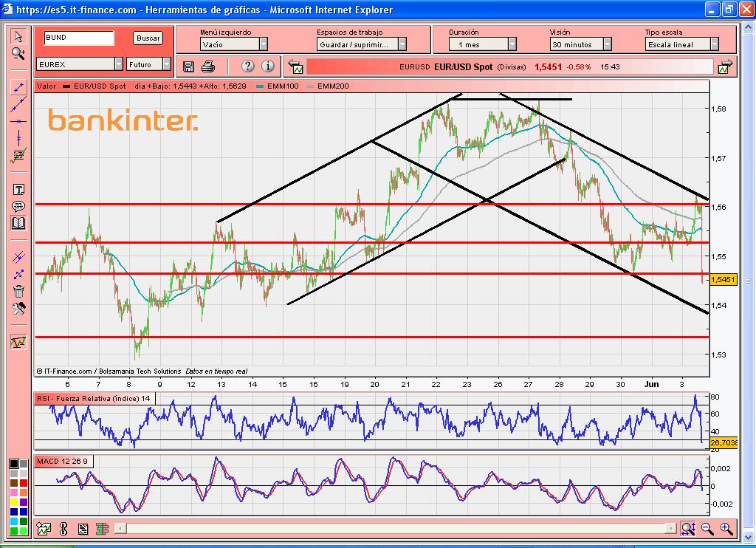Viewport: 756px width, 548px height.
Task: Open the Menú izquierdo 'Vacío' dropdown
Action: 233,44
